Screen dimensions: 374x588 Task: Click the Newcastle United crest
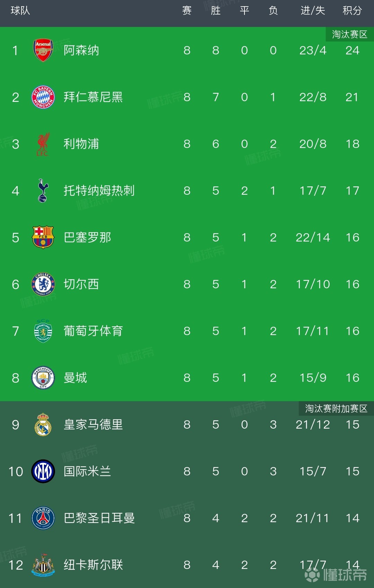pyautogui.click(x=43, y=565)
